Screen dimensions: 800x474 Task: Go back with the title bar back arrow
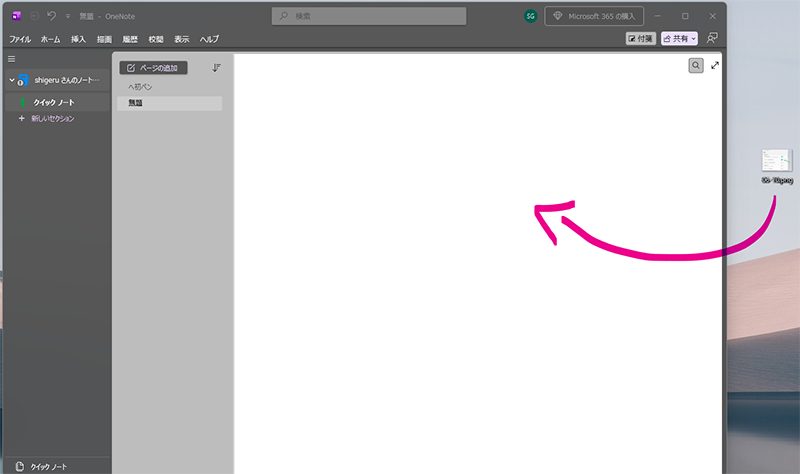coord(35,16)
